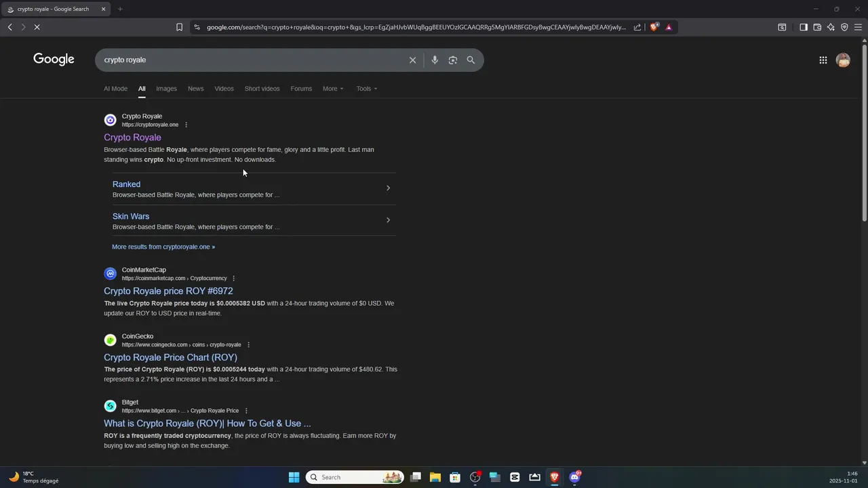Open the Google account profile picture
Screen dimensions: 868x488
click(843, 60)
